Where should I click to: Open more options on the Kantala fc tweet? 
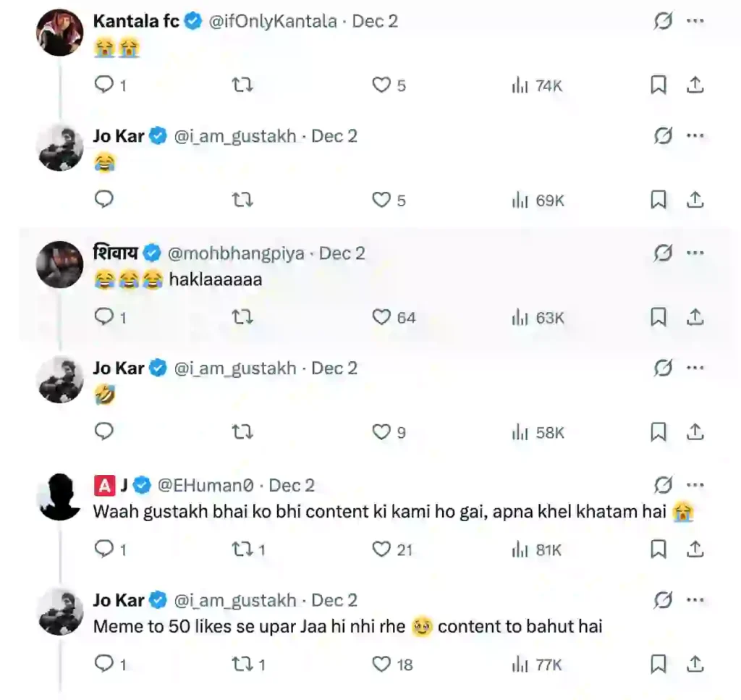click(x=695, y=22)
